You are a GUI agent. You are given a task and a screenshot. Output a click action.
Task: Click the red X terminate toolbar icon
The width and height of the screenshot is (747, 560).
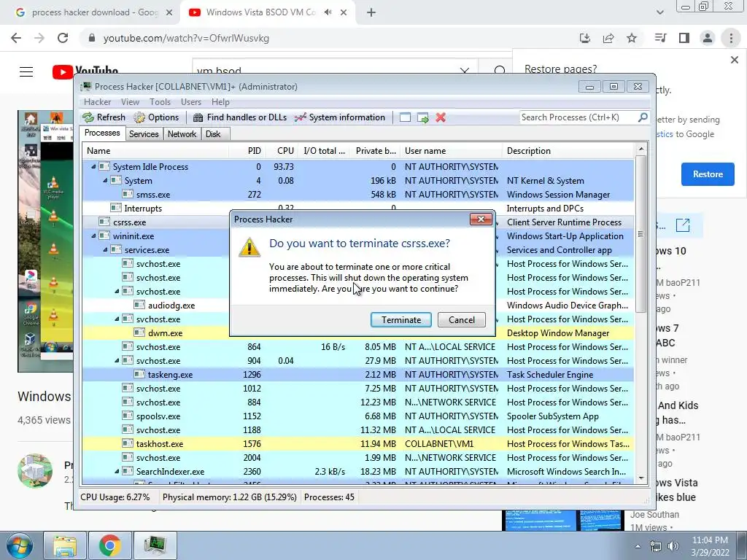pyautogui.click(x=441, y=117)
